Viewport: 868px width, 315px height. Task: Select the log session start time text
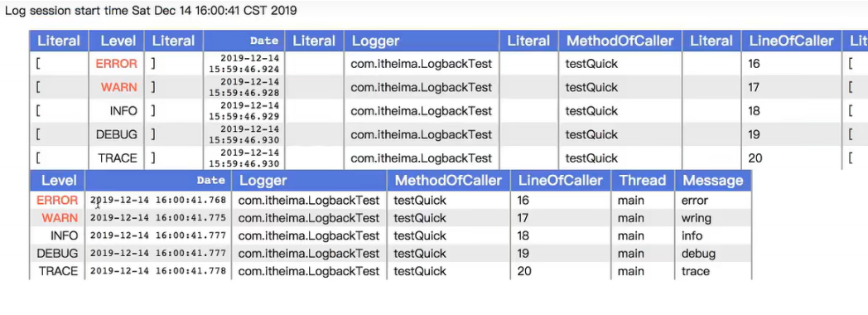click(x=151, y=11)
